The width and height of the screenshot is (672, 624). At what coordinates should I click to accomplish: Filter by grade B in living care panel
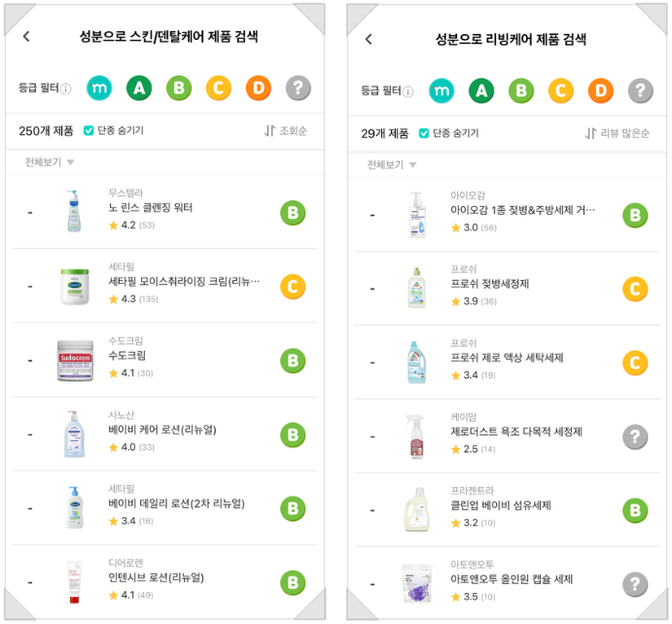(x=520, y=91)
